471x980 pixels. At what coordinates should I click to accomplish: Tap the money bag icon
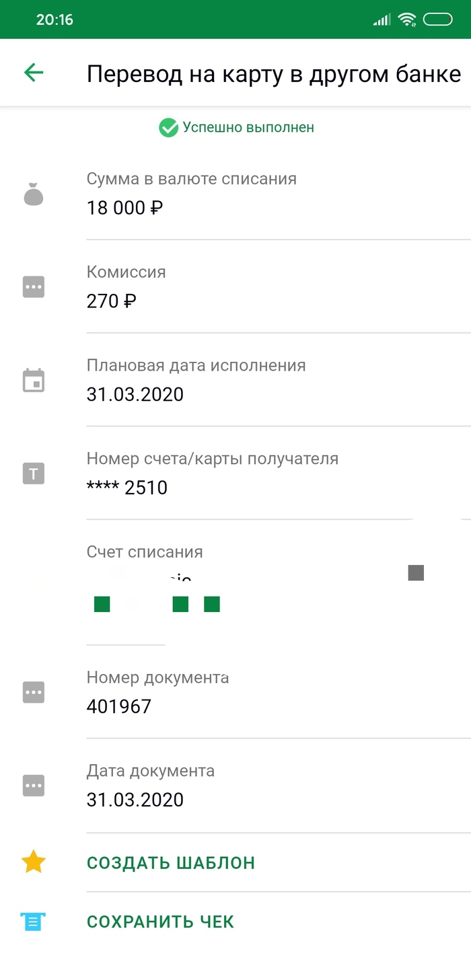pyautogui.click(x=34, y=195)
